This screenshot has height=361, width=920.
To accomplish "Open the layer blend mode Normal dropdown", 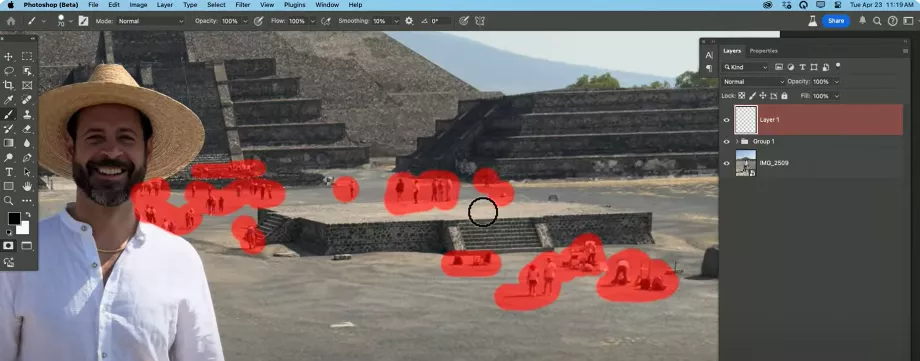I will coord(753,82).
